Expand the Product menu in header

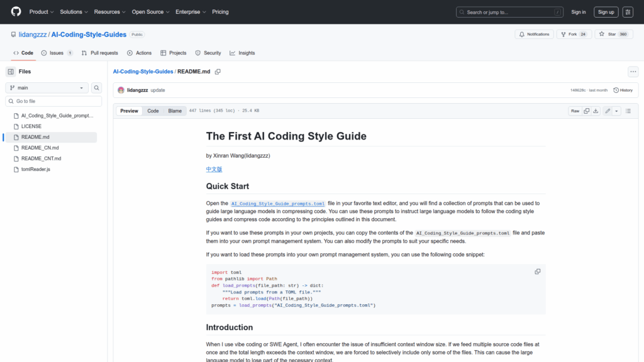point(42,12)
